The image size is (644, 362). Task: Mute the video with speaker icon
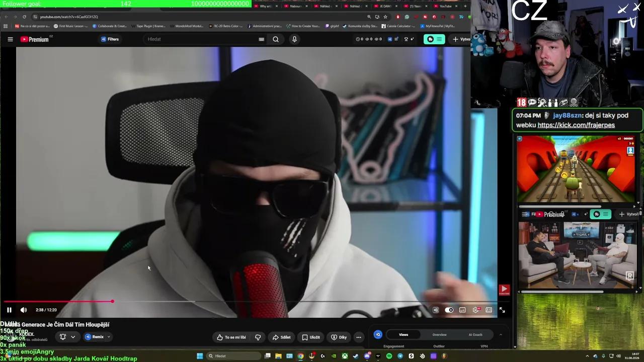pyautogui.click(x=23, y=310)
